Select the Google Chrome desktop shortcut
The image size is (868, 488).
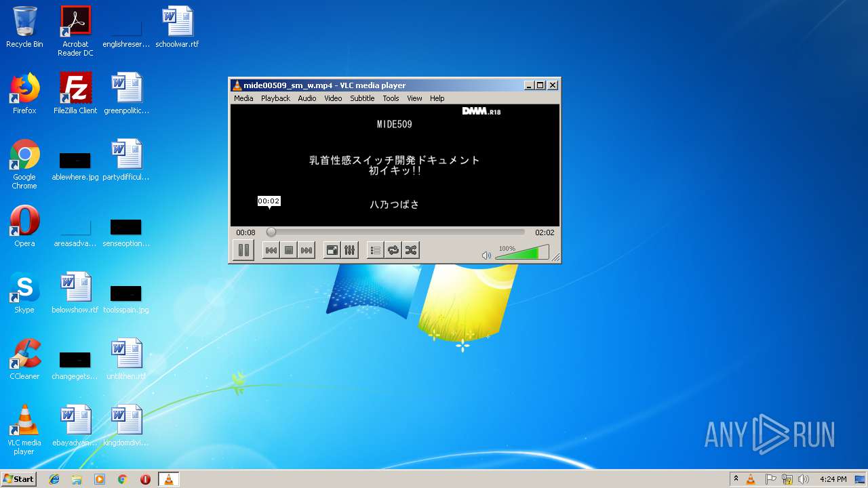click(x=24, y=164)
